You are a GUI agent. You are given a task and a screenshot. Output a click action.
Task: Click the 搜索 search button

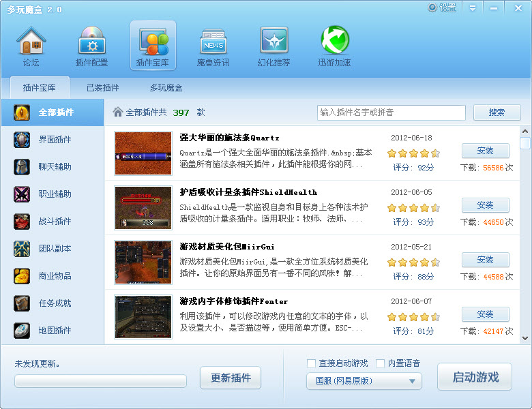pos(497,112)
